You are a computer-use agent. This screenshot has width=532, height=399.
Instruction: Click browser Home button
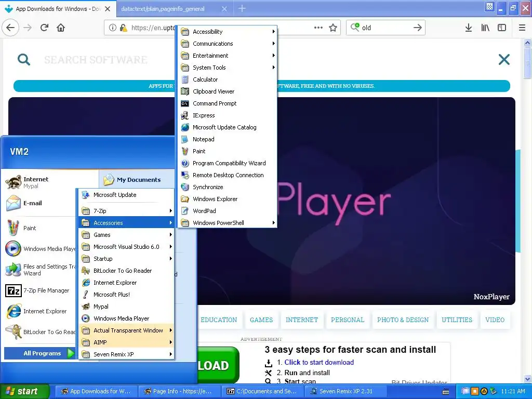click(61, 28)
